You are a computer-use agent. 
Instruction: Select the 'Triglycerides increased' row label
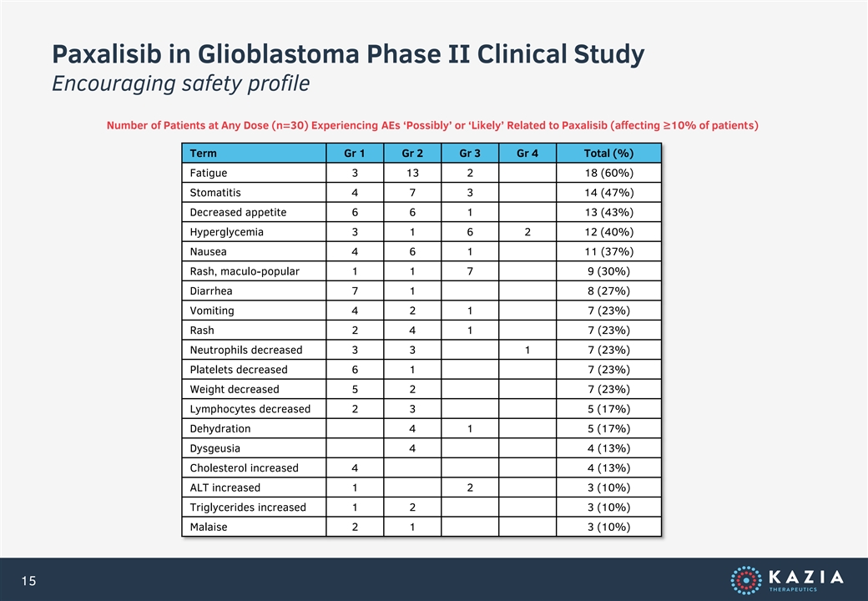[248, 508]
